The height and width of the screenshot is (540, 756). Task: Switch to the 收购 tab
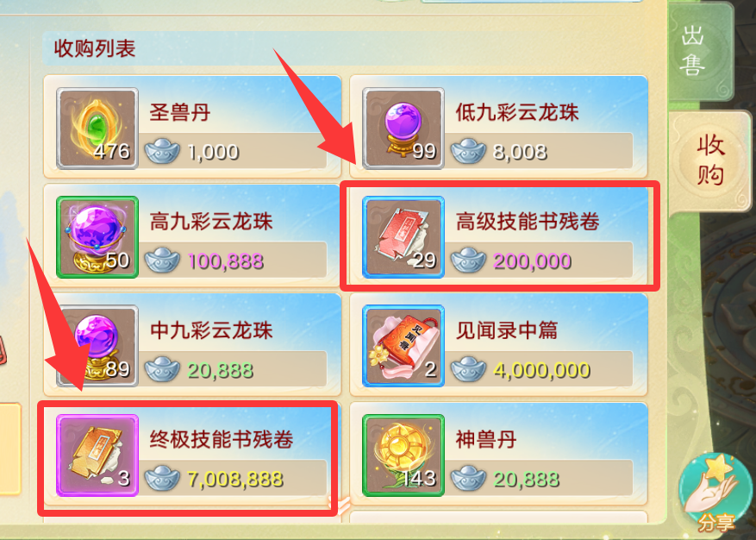coord(709,160)
